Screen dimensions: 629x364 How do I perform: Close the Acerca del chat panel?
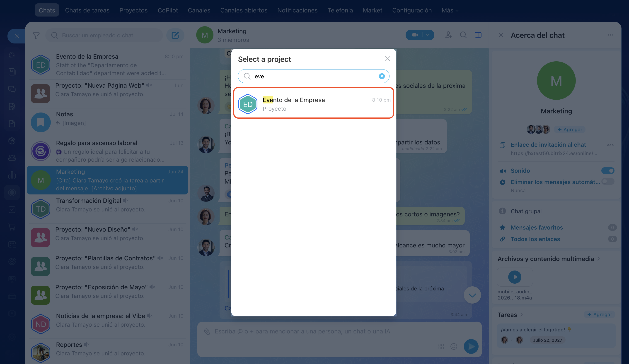[x=501, y=35]
